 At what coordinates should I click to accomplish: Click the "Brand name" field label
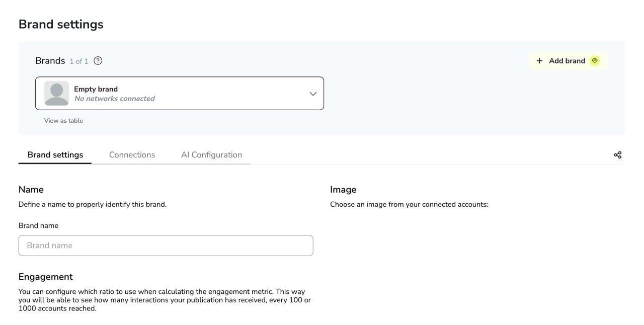click(x=38, y=225)
